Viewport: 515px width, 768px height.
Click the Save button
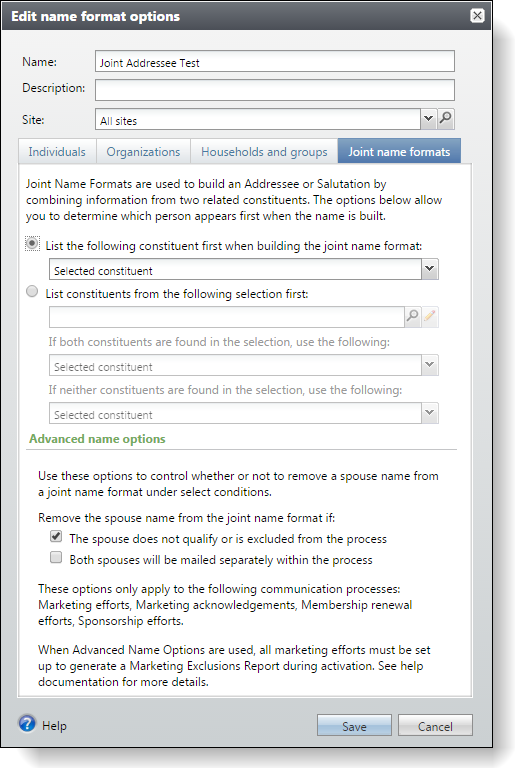[354, 726]
